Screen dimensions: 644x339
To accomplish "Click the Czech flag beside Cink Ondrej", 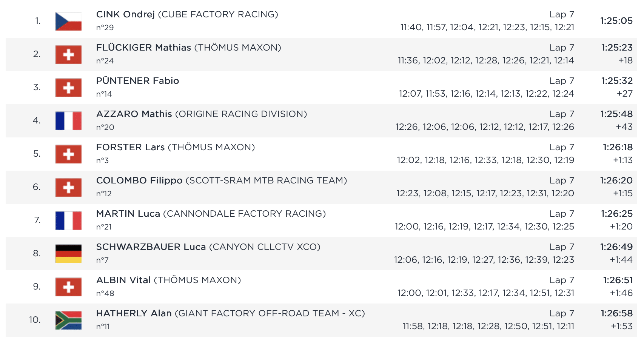I will 68,21.
